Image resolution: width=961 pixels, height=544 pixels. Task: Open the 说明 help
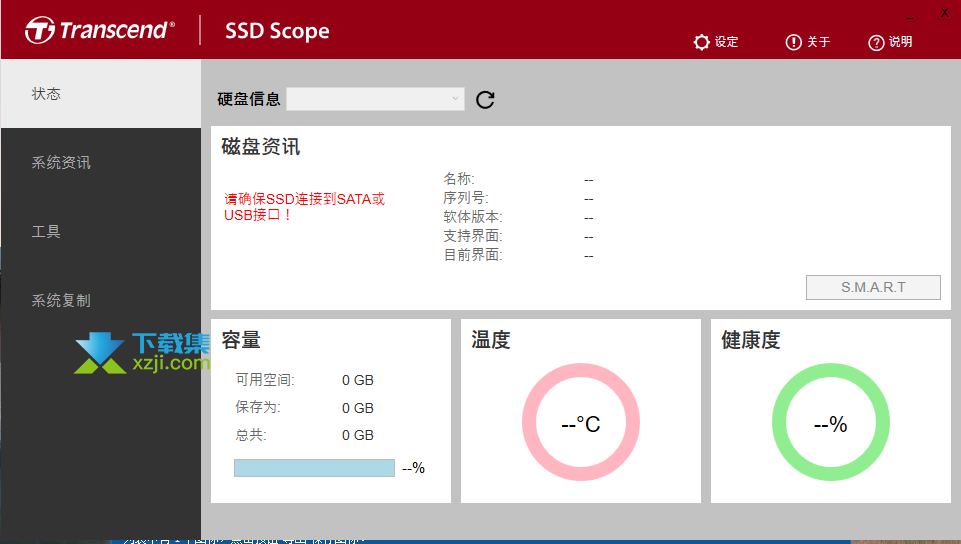click(x=890, y=42)
